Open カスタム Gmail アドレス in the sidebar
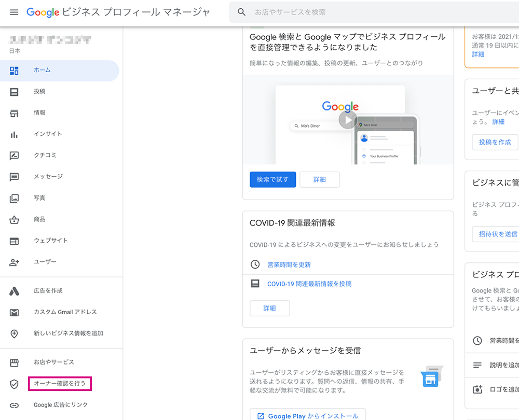Viewport: 519px width, 420px height. pyautogui.click(x=60, y=312)
